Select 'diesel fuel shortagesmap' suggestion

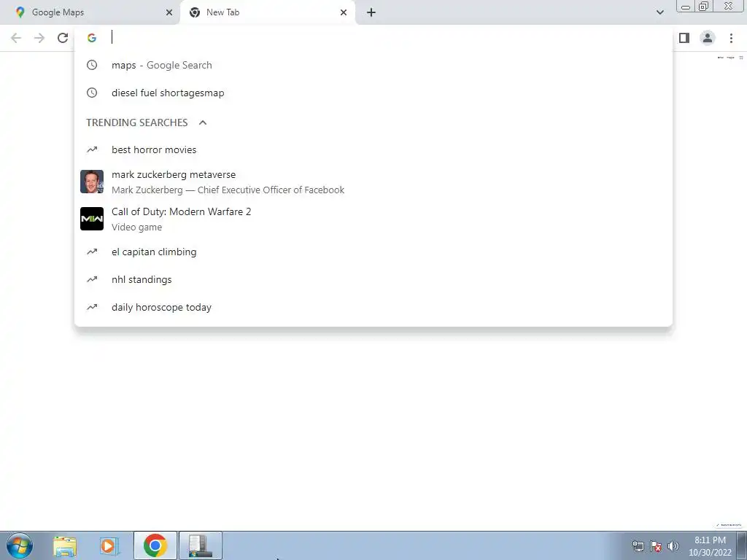[373, 93]
